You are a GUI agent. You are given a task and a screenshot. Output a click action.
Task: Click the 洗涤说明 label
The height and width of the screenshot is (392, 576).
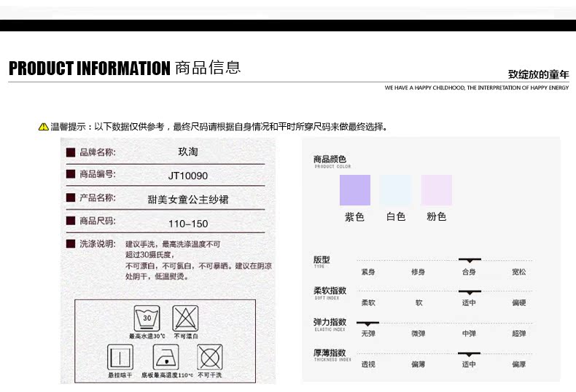point(98,243)
